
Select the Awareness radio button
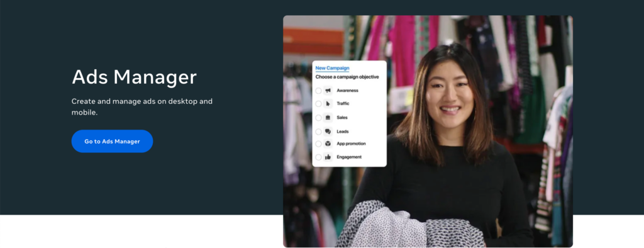[x=319, y=91]
